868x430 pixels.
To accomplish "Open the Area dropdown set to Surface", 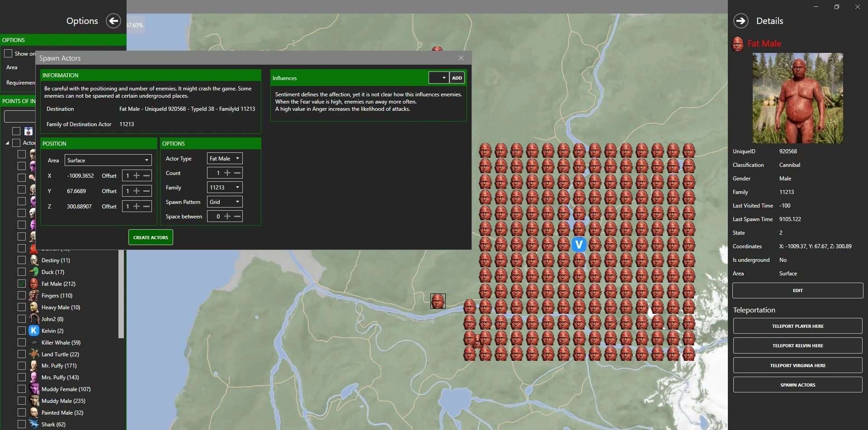I will pyautogui.click(x=108, y=160).
